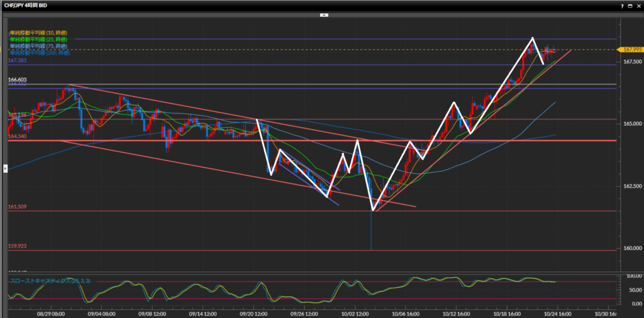This screenshot has height=318, width=644.
Task: Click the 166.603 horizontal line label
Action: point(17,80)
